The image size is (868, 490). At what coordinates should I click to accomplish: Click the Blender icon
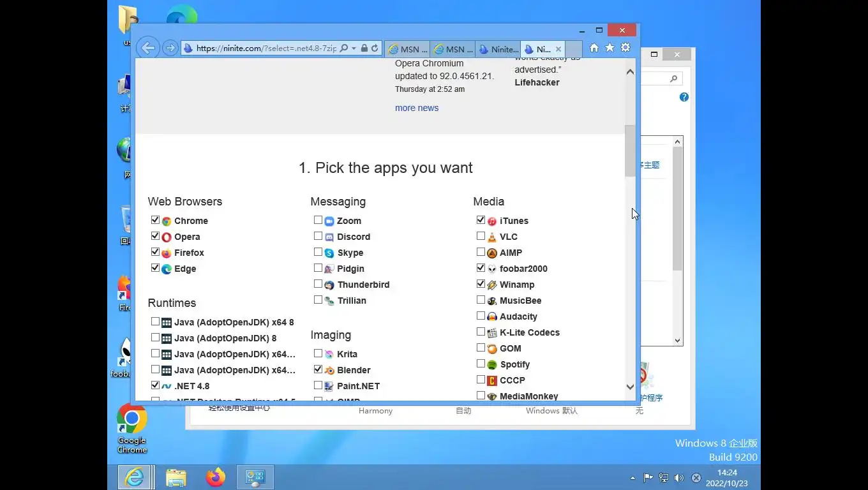pos(329,370)
